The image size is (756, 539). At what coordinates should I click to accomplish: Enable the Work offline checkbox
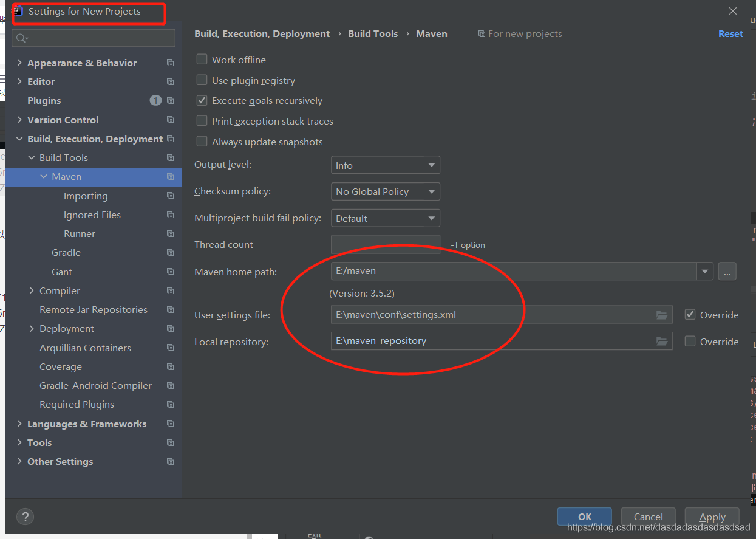pyautogui.click(x=202, y=60)
